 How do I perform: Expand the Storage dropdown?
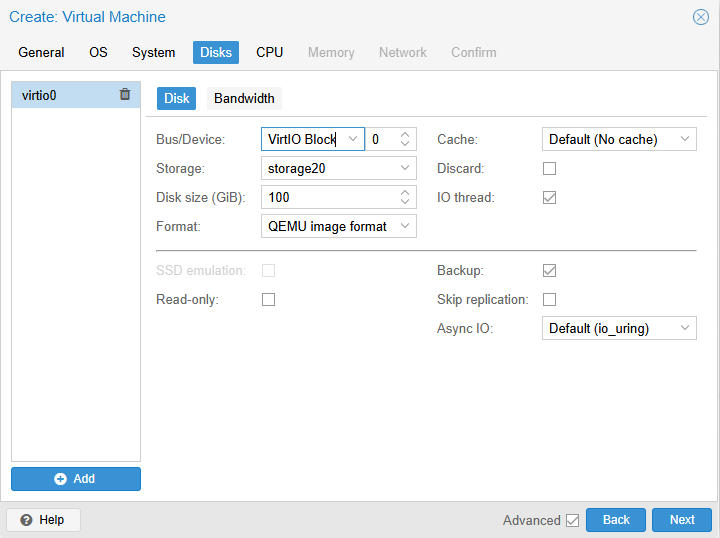[405, 169]
